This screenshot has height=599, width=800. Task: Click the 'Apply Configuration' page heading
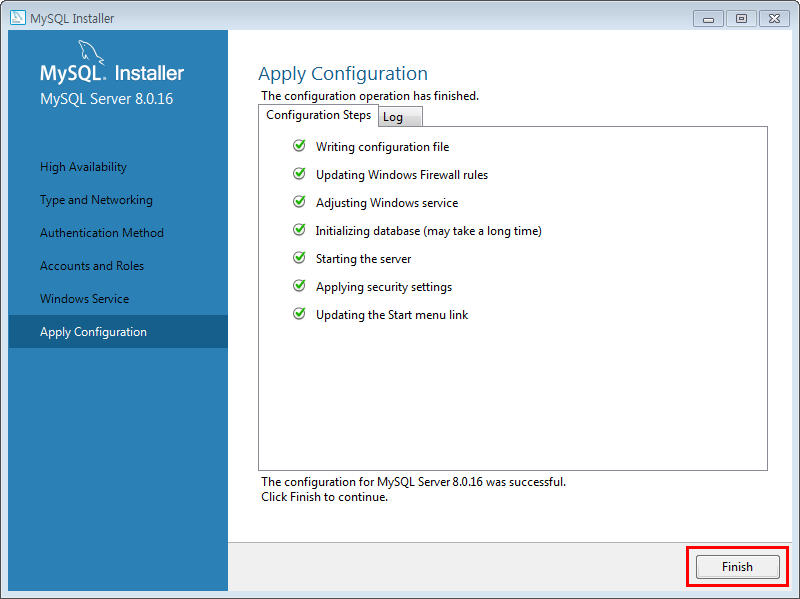point(343,74)
